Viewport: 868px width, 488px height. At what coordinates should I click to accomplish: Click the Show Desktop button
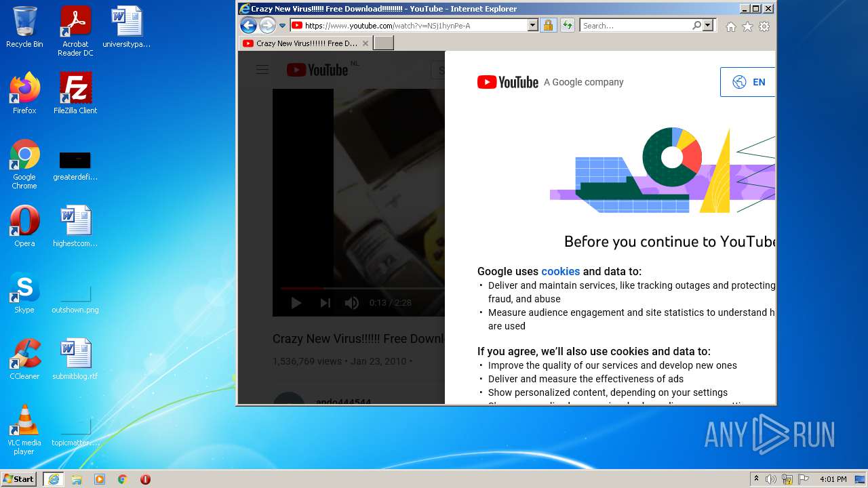click(x=861, y=479)
